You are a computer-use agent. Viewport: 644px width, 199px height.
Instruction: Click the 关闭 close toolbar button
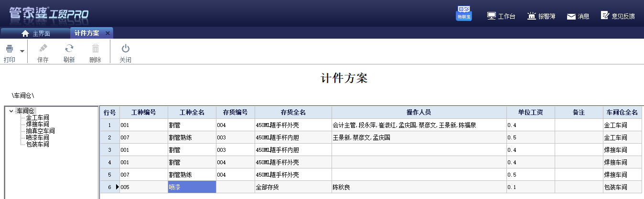pos(125,53)
